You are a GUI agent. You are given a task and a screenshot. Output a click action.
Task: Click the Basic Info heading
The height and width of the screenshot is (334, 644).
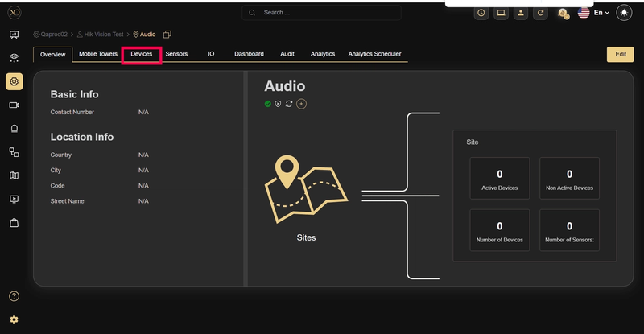74,94
